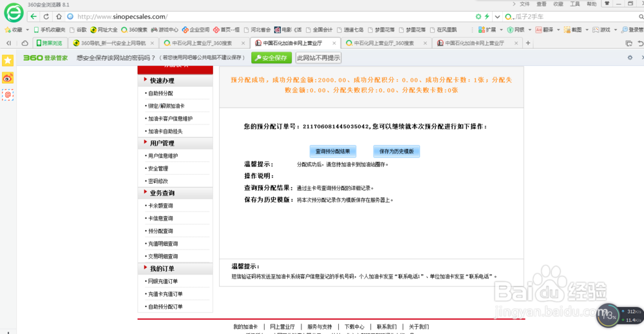Open the search engine selector dropdown
This screenshot has width=644, height=334.
(509, 17)
